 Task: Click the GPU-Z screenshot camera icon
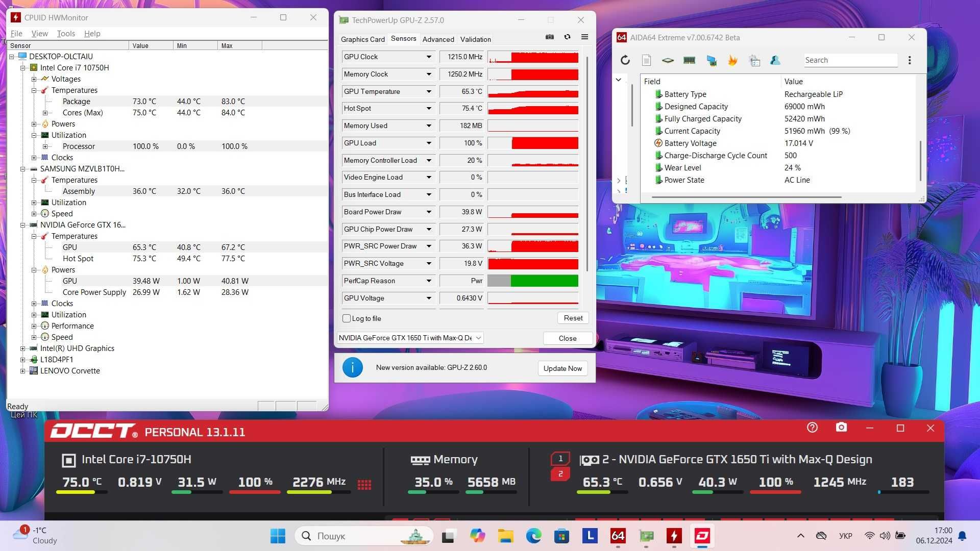coord(550,37)
